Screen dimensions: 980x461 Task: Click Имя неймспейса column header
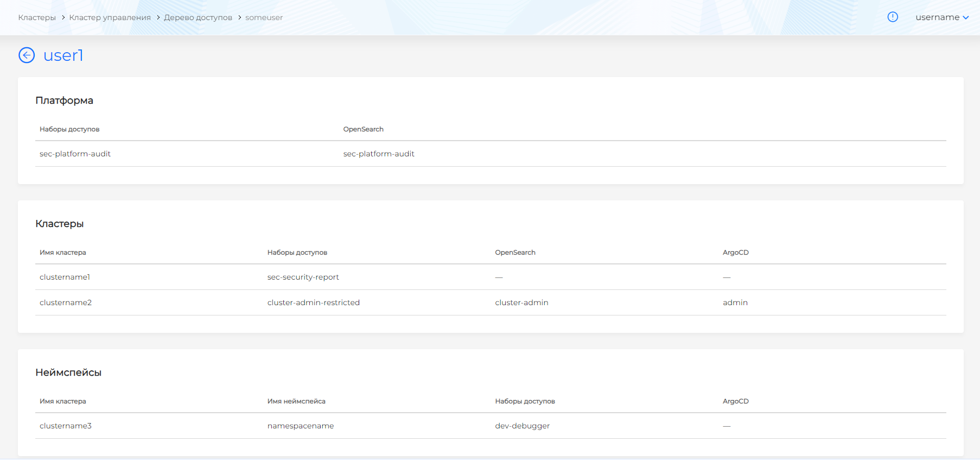point(296,401)
